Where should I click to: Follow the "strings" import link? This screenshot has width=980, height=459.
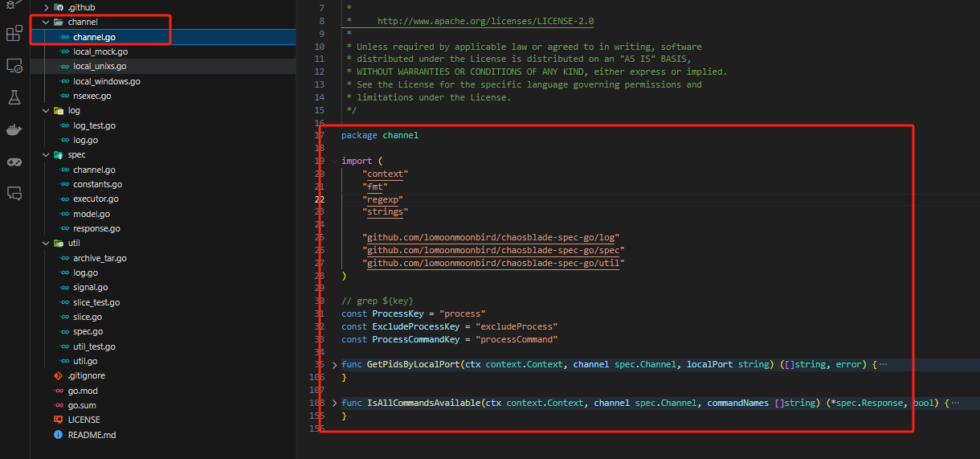point(385,211)
